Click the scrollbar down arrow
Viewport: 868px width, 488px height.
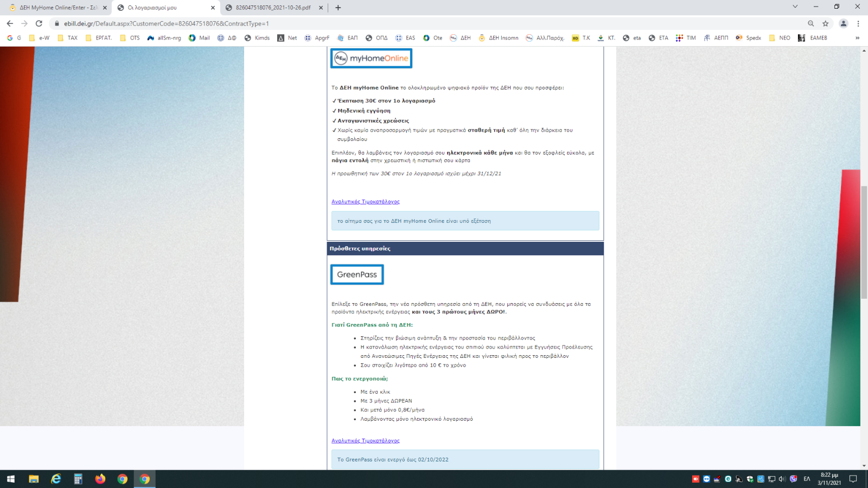[x=864, y=465]
